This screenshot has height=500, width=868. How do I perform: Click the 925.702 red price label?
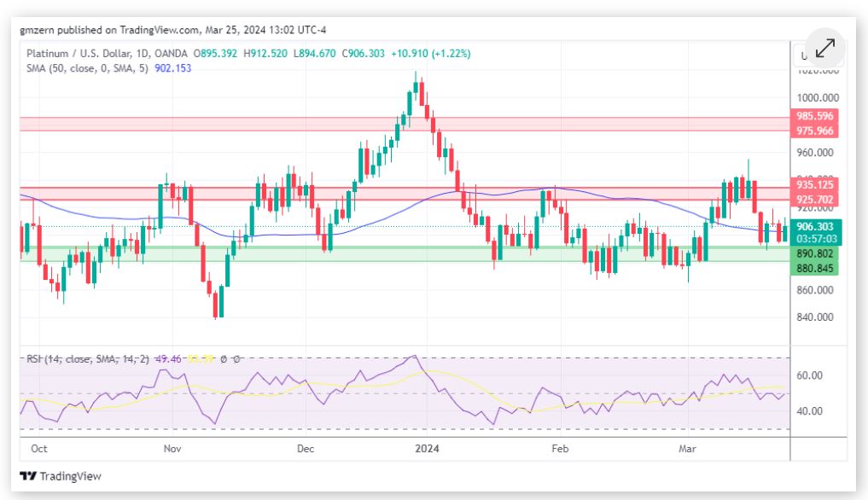click(815, 199)
